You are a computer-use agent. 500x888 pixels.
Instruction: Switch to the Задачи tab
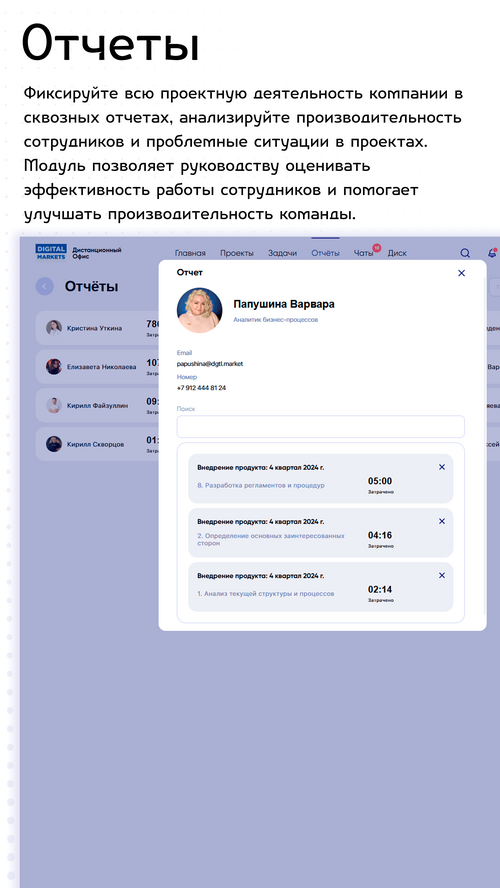[282, 253]
